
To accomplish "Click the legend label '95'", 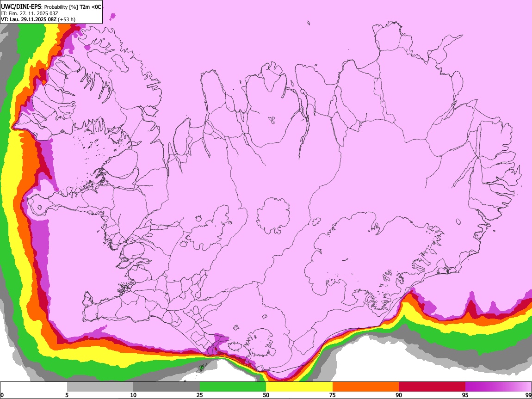I will tap(465, 395).
